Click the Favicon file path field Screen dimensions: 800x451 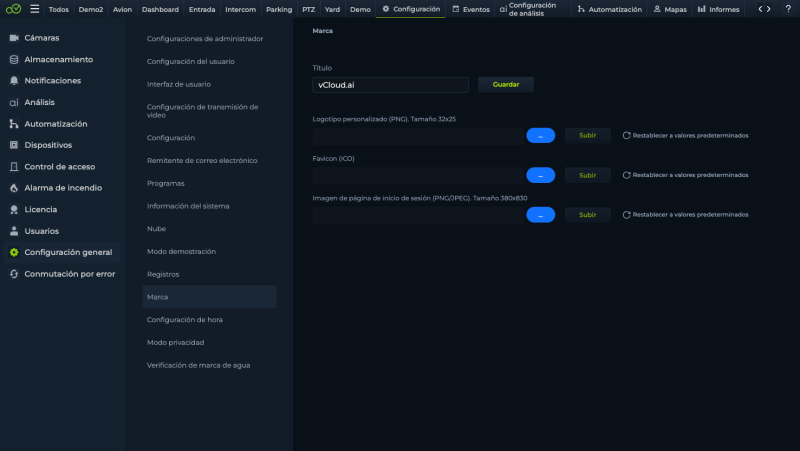[418, 176]
